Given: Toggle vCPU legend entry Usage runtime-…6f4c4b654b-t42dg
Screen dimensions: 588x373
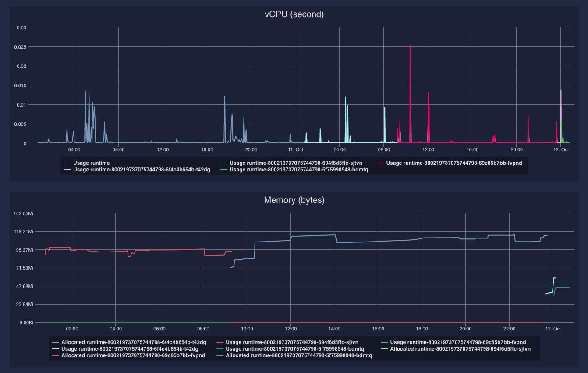Looking at the screenshot, I should [x=137, y=170].
